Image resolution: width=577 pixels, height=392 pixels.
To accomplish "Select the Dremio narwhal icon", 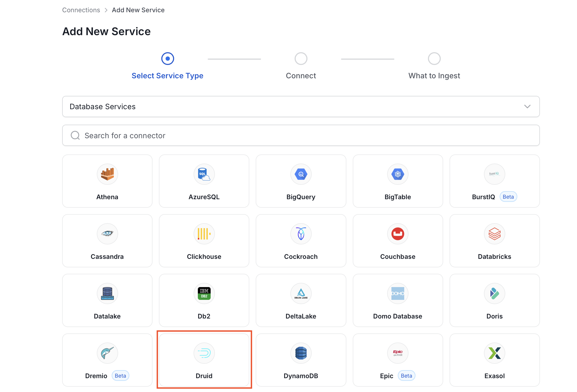I will coord(107,353).
